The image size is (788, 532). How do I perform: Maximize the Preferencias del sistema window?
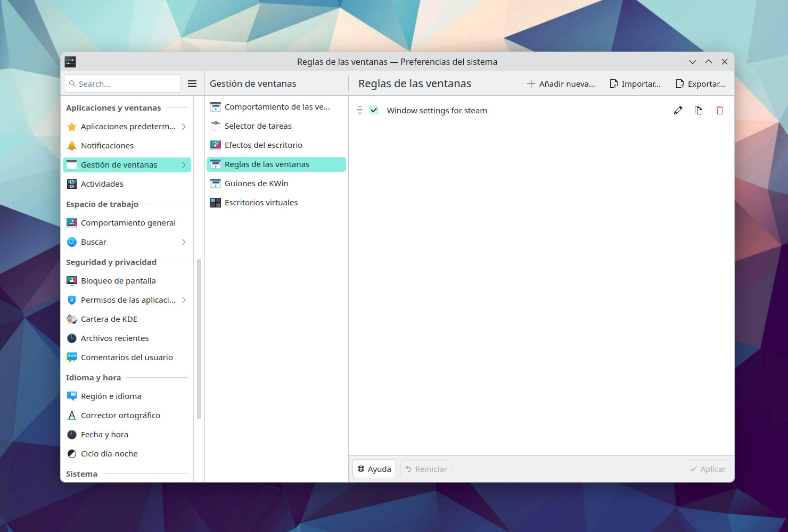pos(709,62)
